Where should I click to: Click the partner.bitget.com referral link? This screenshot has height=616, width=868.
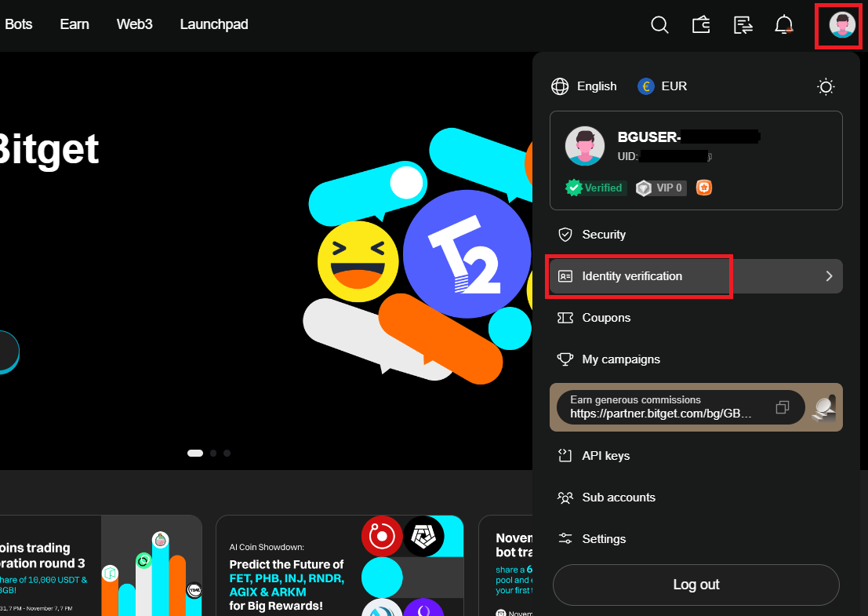tap(660, 414)
